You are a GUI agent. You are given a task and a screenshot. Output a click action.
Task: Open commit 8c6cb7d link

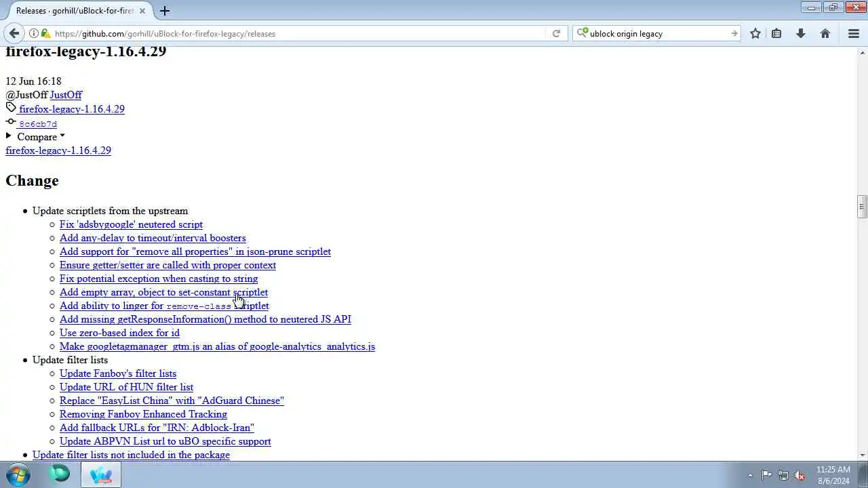tap(38, 124)
